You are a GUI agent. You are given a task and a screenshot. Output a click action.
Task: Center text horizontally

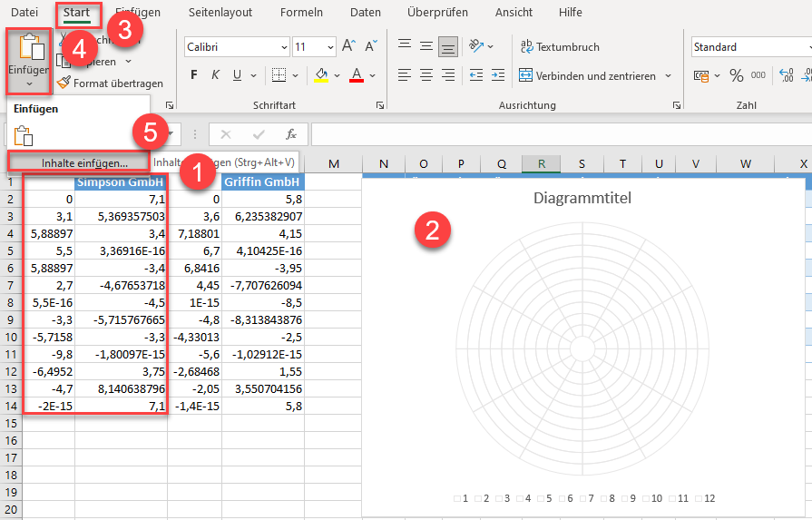click(426, 75)
